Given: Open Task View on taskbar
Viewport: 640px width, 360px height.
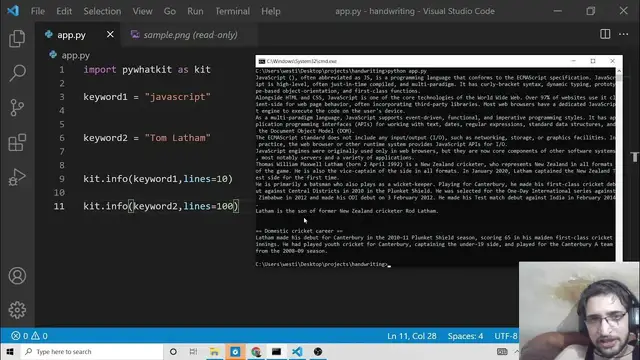Looking at the screenshot, I should (x=193, y=351).
